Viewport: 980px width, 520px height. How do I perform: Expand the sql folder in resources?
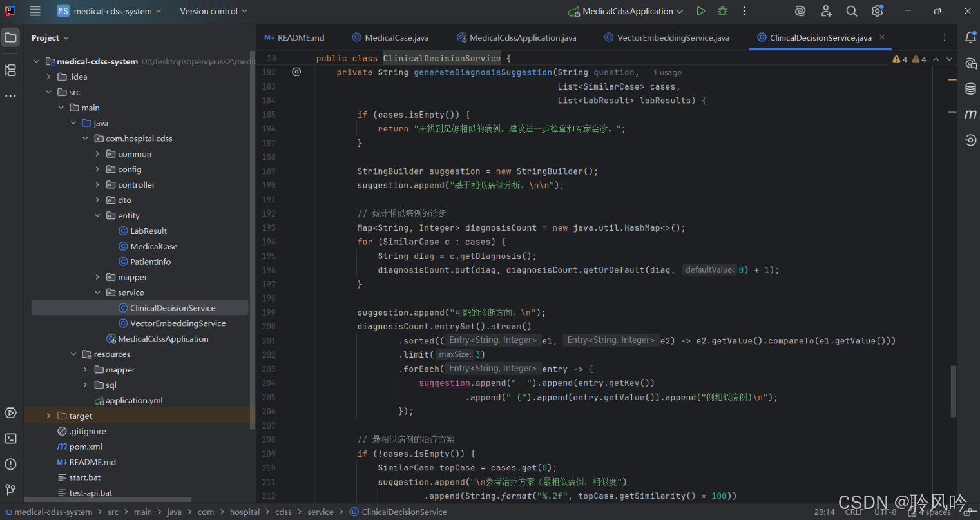click(85, 385)
